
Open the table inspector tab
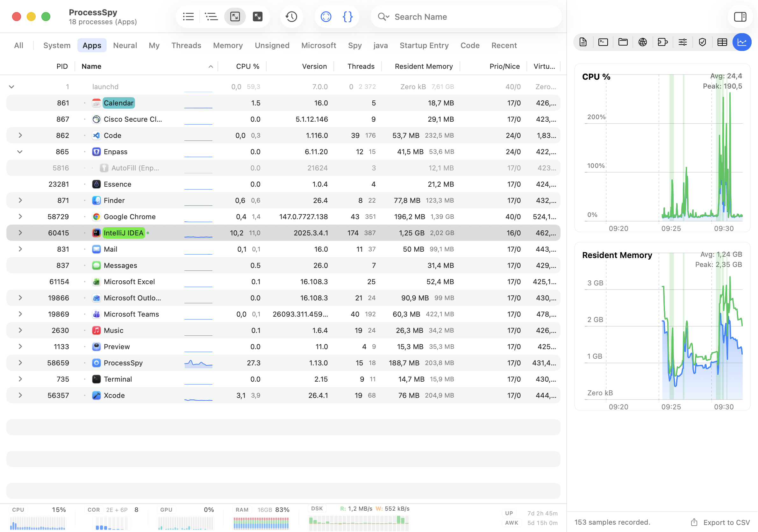point(722,42)
